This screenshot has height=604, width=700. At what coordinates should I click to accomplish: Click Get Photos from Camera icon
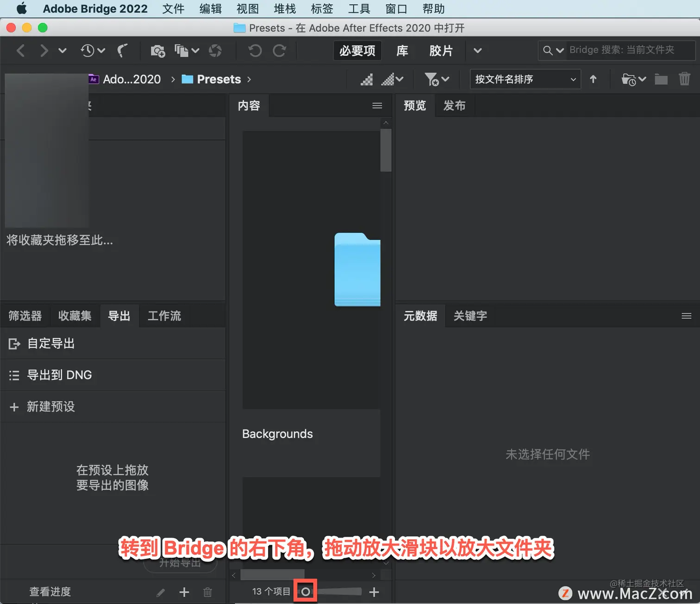(158, 50)
